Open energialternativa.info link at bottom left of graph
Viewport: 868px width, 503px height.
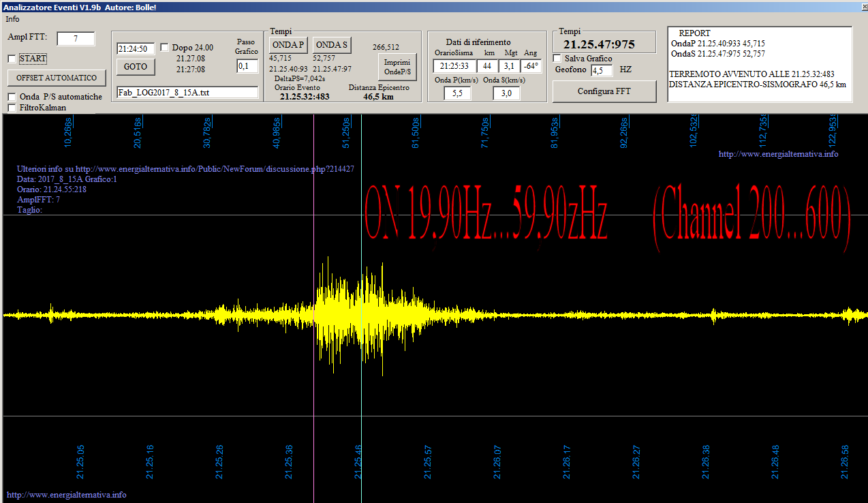click(x=66, y=495)
